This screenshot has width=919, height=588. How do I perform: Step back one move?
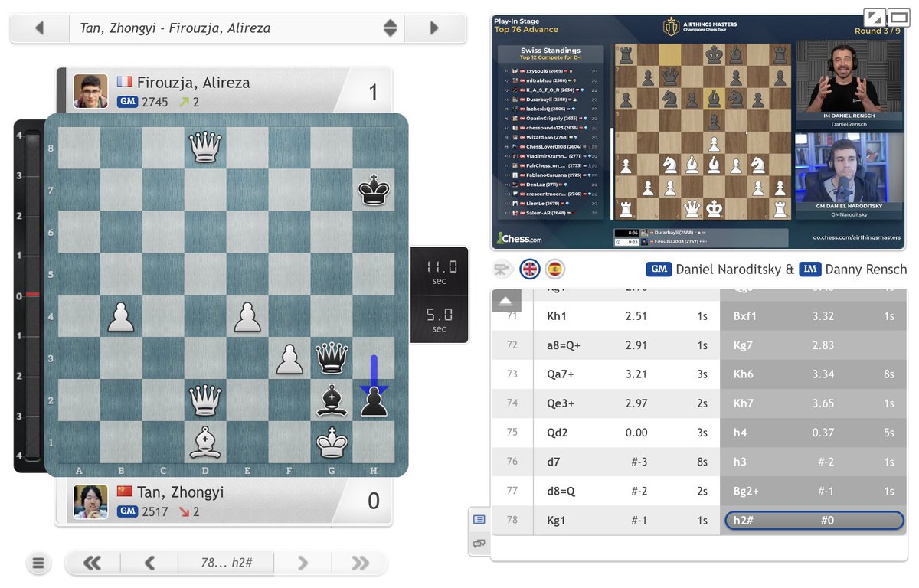149,563
